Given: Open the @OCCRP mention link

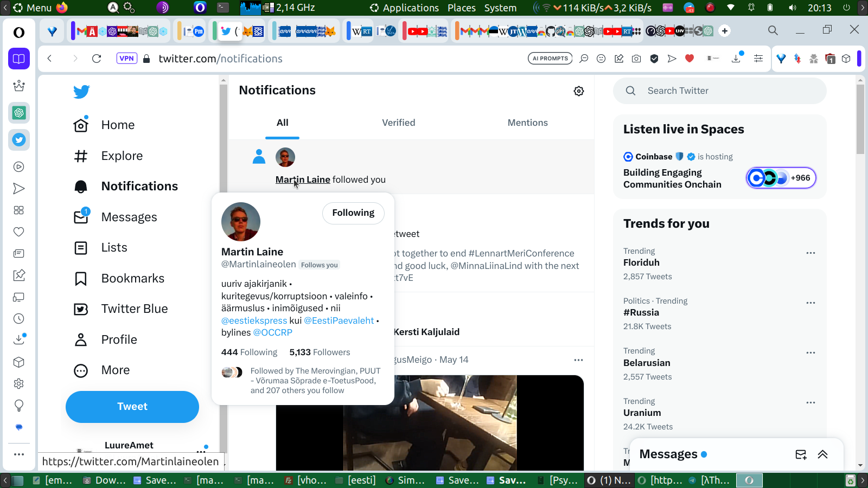Looking at the screenshot, I should [272, 332].
